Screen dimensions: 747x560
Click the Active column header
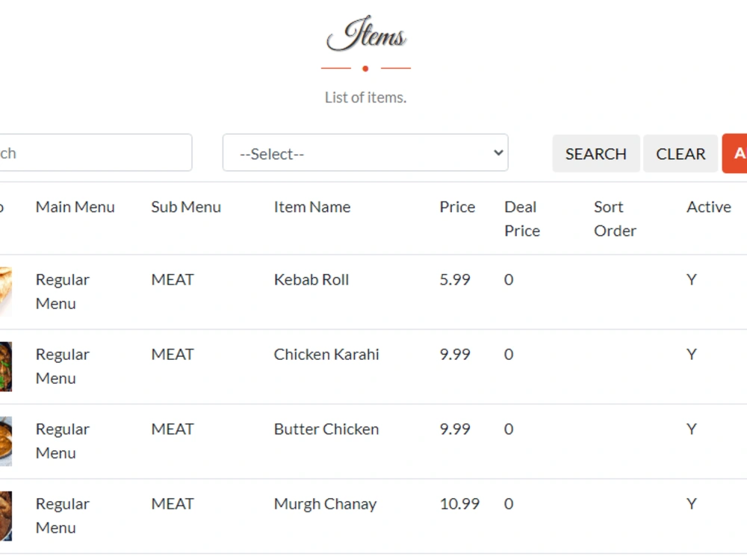[x=709, y=207]
